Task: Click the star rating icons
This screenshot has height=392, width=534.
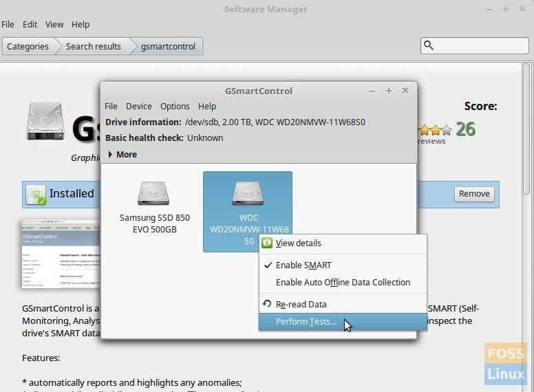Action: (434, 130)
